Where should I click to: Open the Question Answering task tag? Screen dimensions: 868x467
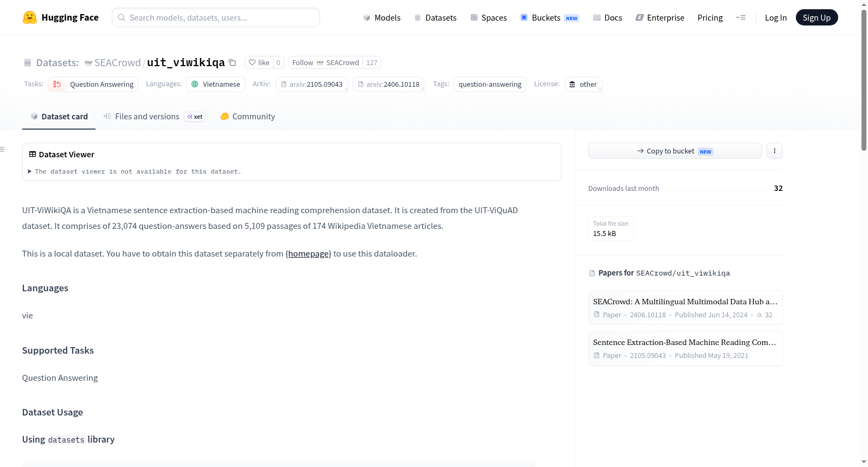93,84
